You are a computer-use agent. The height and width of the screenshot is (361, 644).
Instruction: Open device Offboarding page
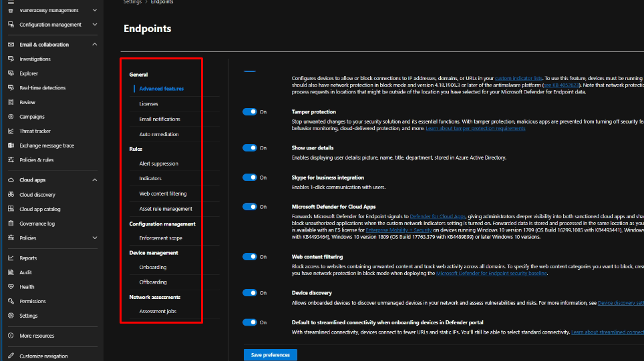point(153,282)
